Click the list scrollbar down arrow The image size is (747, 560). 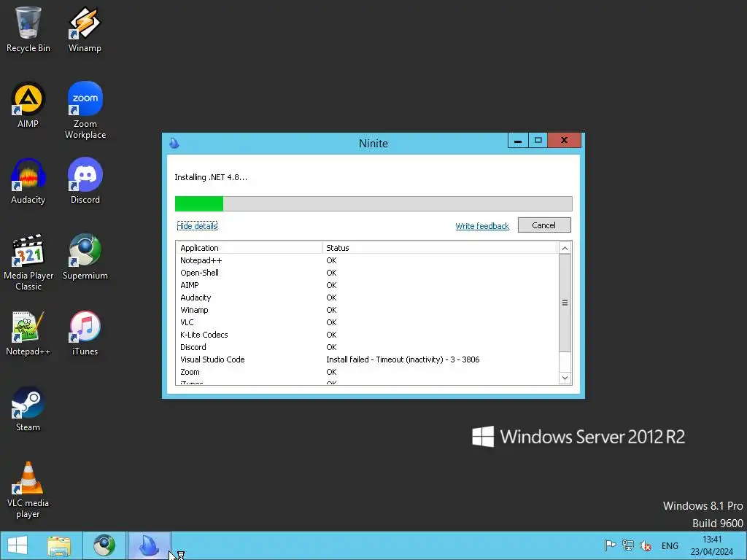[x=565, y=378]
